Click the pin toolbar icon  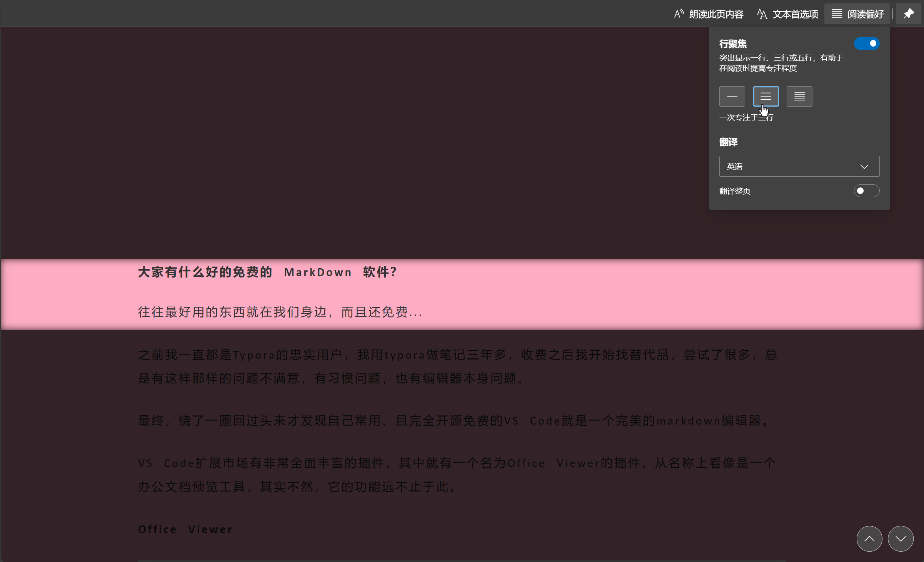[909, 14]
